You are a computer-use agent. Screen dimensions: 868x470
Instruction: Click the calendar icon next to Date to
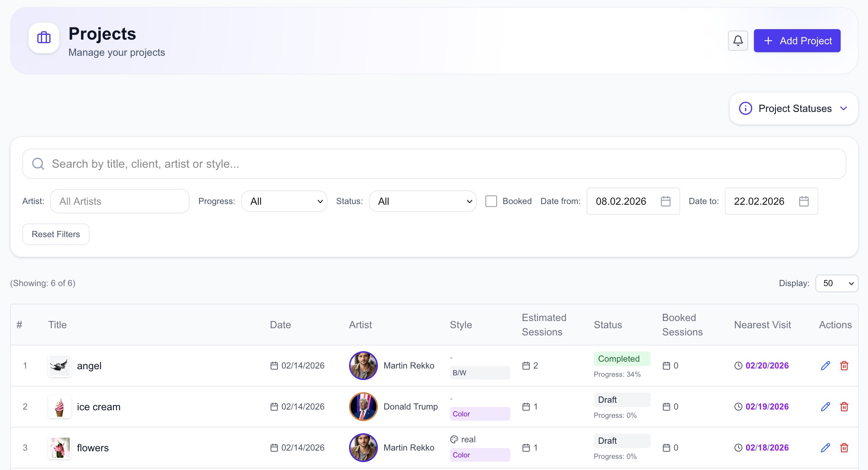[x=804, y=201]
